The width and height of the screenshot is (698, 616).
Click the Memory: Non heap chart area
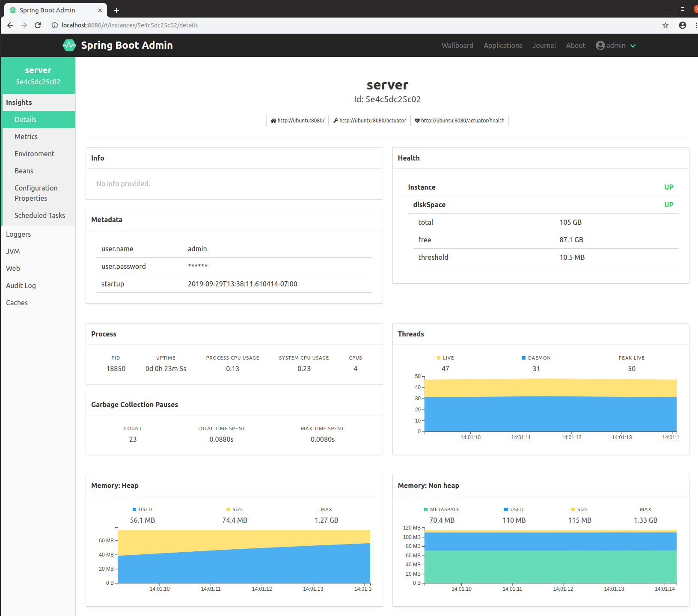pos(550,556)
